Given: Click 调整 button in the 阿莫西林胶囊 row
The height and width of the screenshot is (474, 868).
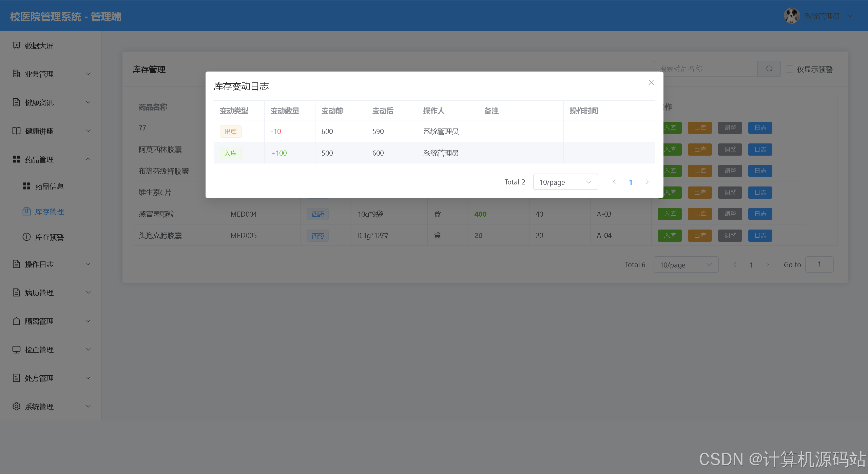Looking at the screenshot, I should tap(730, 150).
